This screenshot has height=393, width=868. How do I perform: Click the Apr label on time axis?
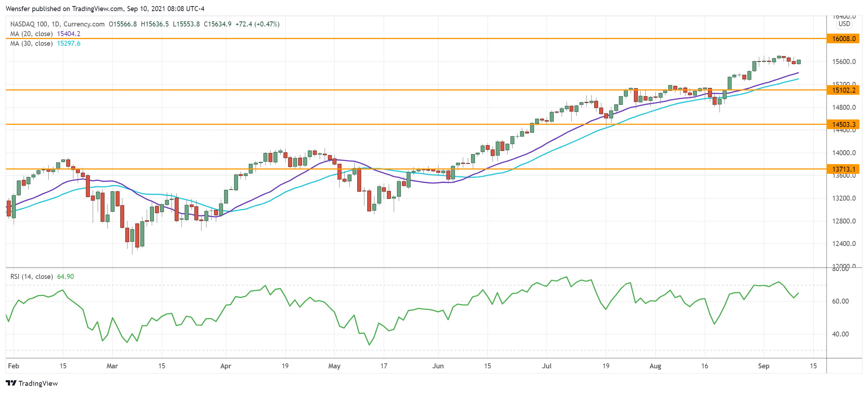pos(226,366)
